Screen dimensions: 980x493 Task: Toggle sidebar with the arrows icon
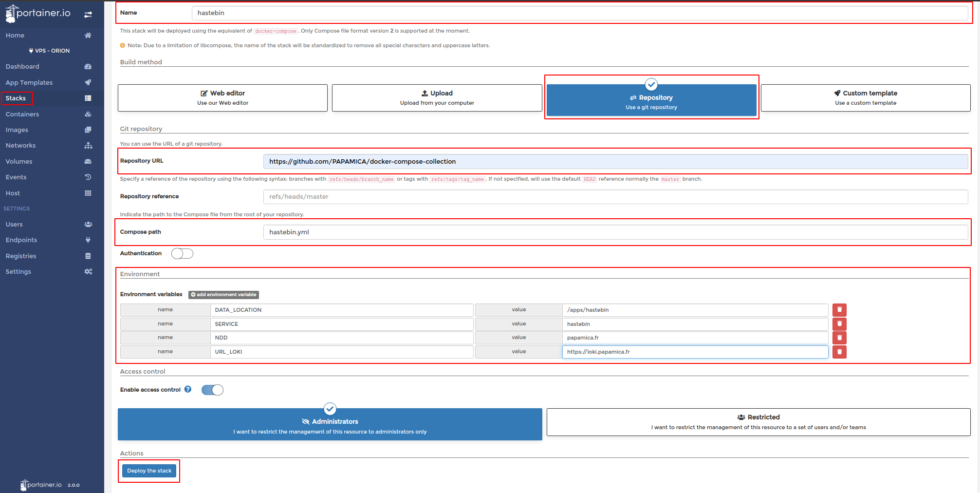tap(88, 15)
